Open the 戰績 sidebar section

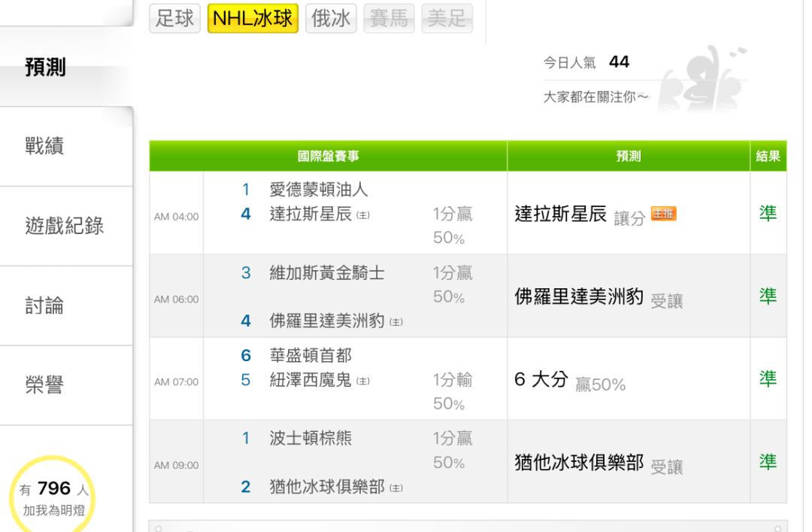tap(66, 146)
